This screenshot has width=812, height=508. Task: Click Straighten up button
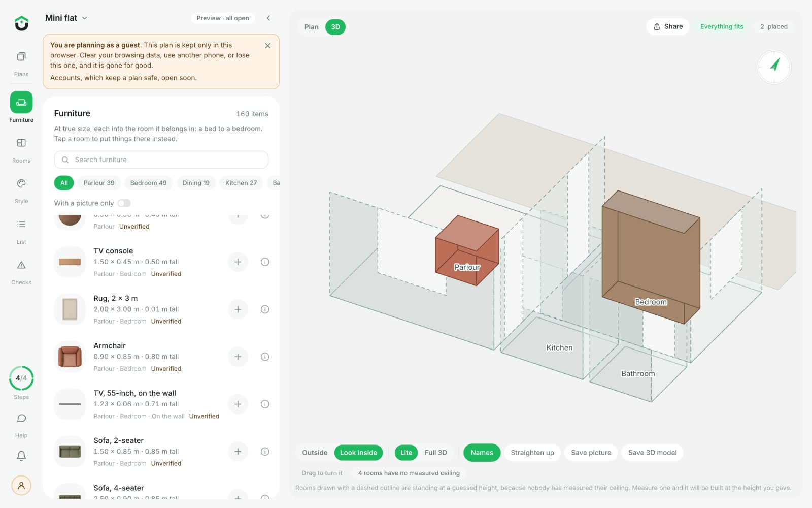click(x=532, y=453)
